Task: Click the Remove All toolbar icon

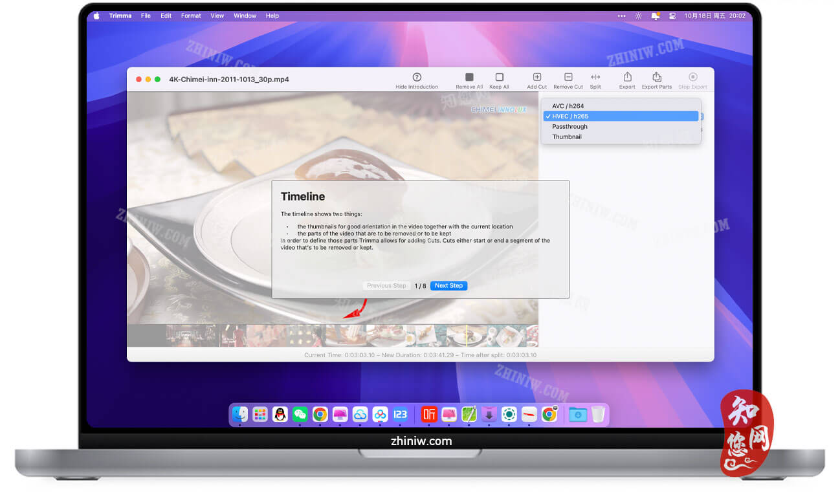Action: coord(469,77)
